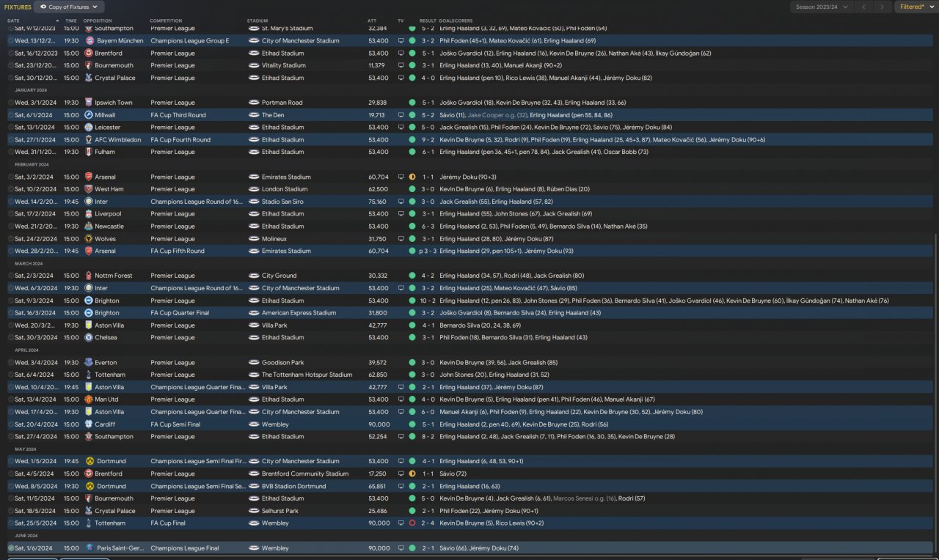Click the Leicester club badge

click(x=89, y=128)
